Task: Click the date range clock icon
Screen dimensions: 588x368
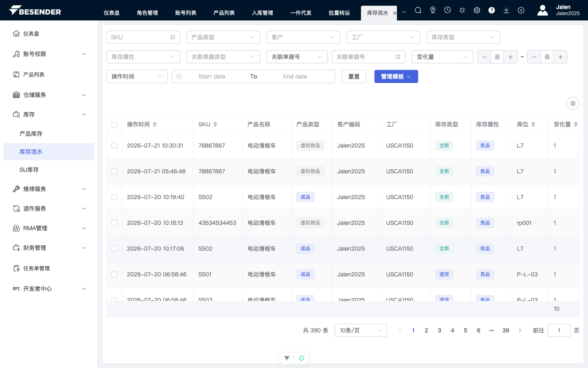Action: point(179,76)
